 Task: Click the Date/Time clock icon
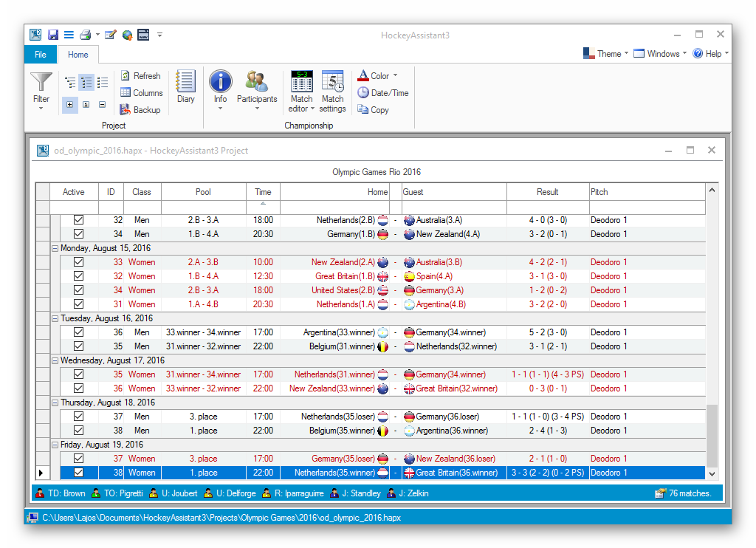click(363, 92)
